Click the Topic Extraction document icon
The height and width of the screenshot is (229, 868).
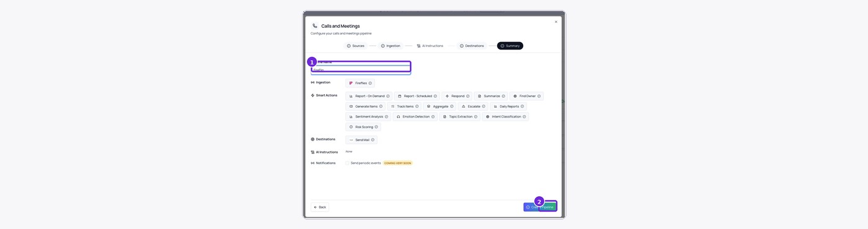[445, 116]
